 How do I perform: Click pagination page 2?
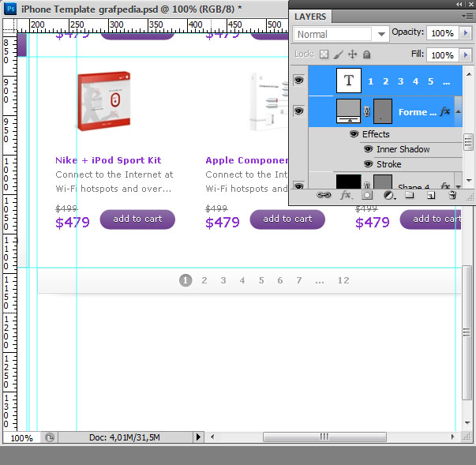(x=204, y=280)
